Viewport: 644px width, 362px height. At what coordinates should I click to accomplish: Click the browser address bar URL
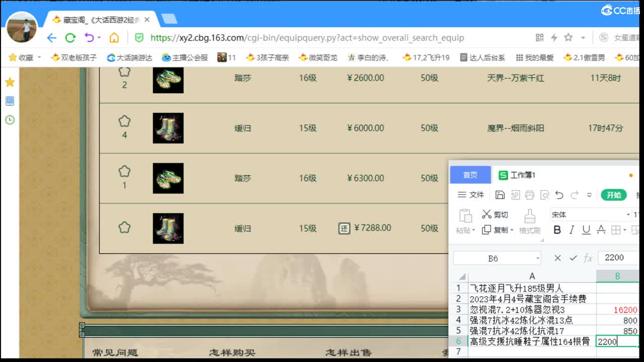coord(307,38)
